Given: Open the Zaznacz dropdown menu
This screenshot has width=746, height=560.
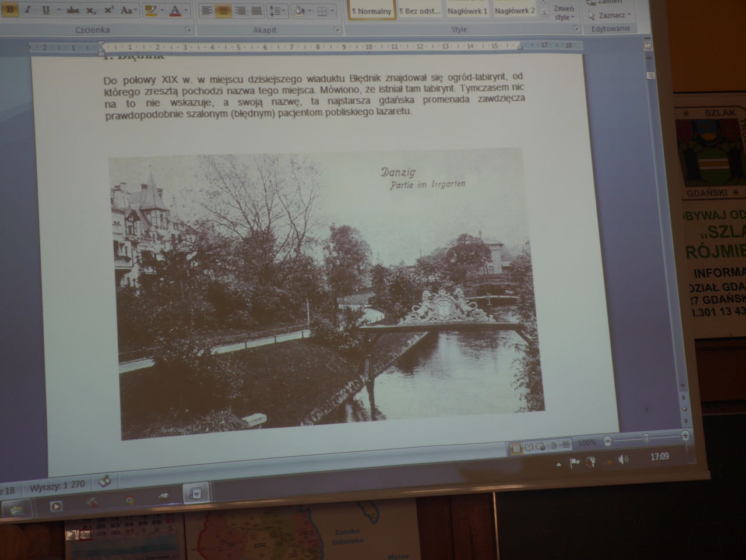Looking at the screenshot, I should [610, 15].
